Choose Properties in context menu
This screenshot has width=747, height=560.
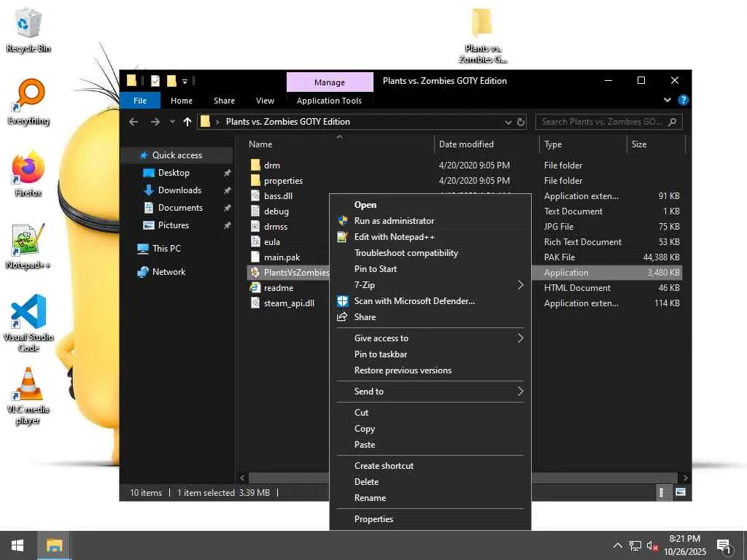pos(430,519)
